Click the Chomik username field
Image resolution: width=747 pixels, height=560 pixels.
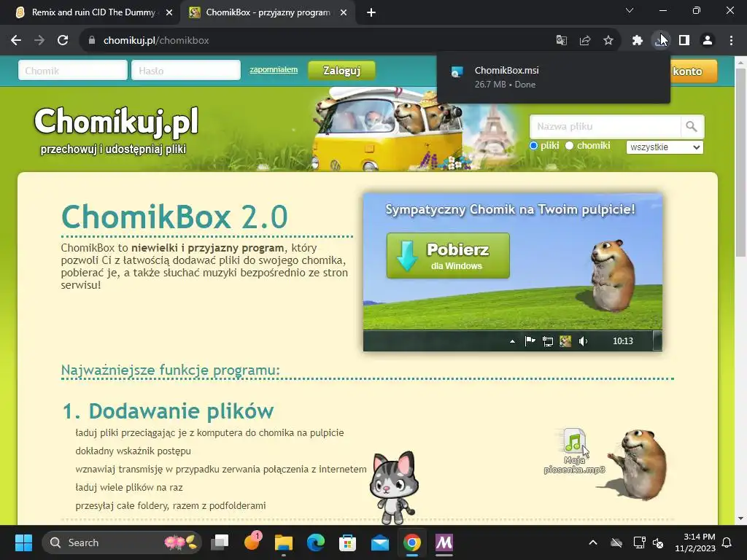click(x=73, y=71)
